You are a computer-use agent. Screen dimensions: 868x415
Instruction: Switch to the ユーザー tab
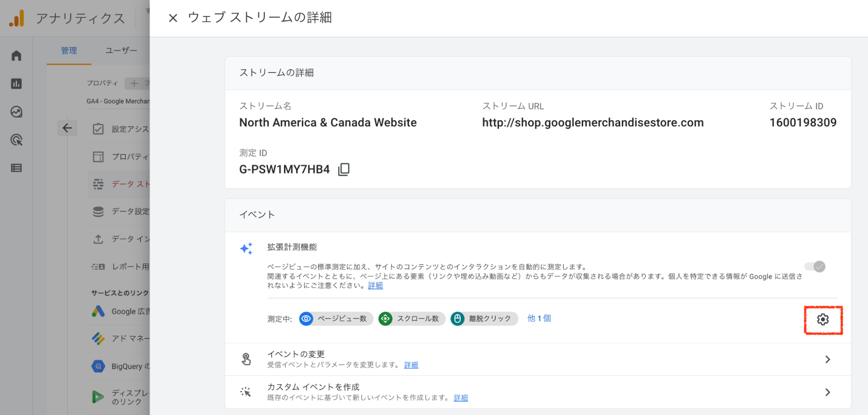click(x=121, y=51)
